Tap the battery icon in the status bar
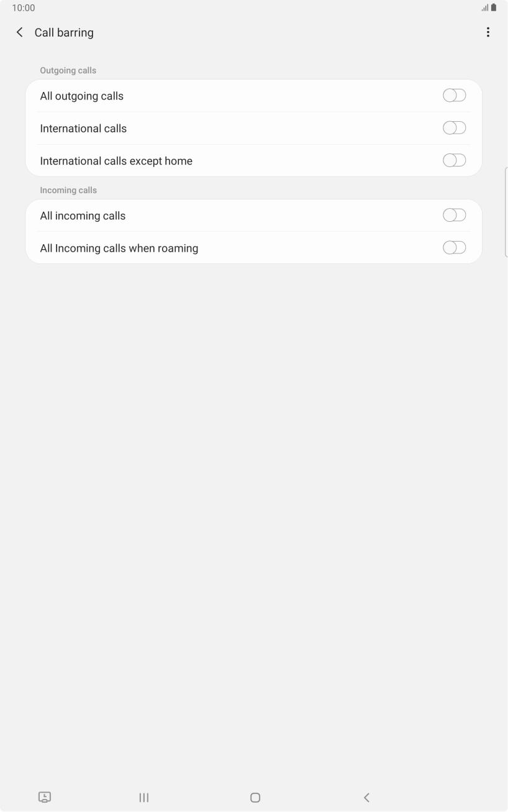 (x=494, y=7)
